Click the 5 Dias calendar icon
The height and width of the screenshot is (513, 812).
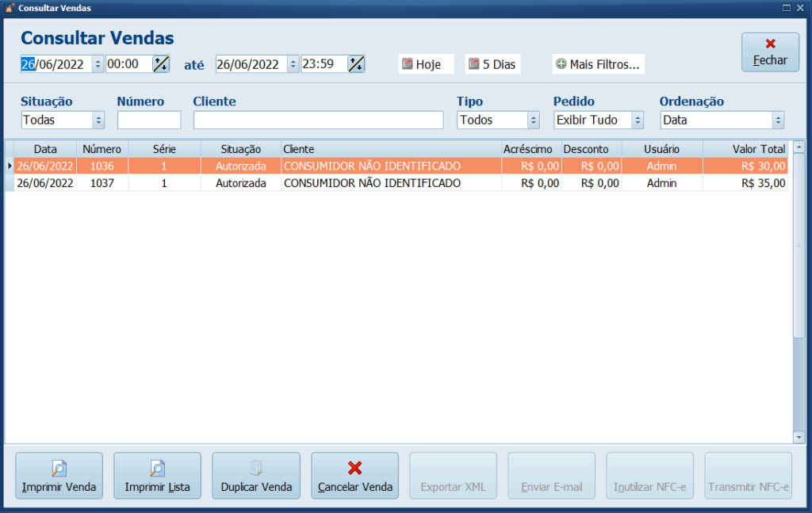474,64
